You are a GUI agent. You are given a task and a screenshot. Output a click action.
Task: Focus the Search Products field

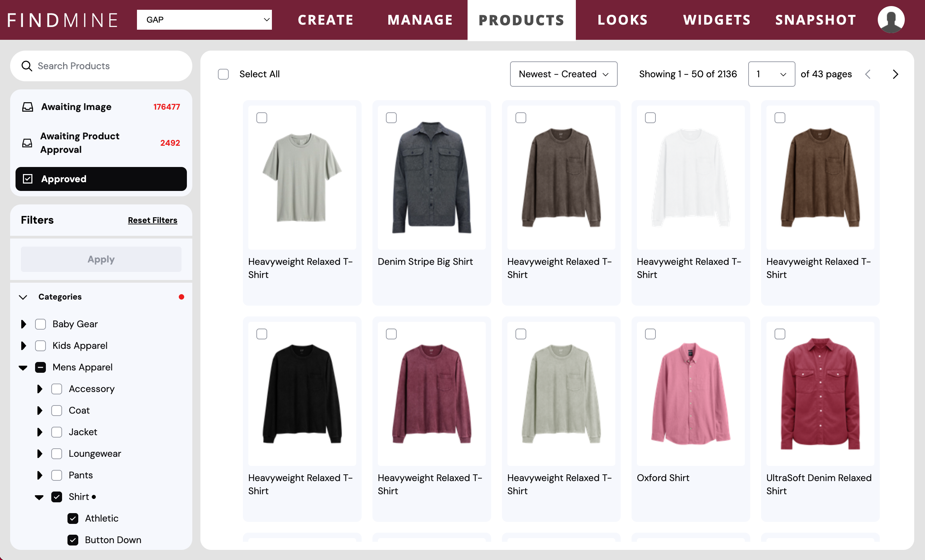click(x=101, y=66)
